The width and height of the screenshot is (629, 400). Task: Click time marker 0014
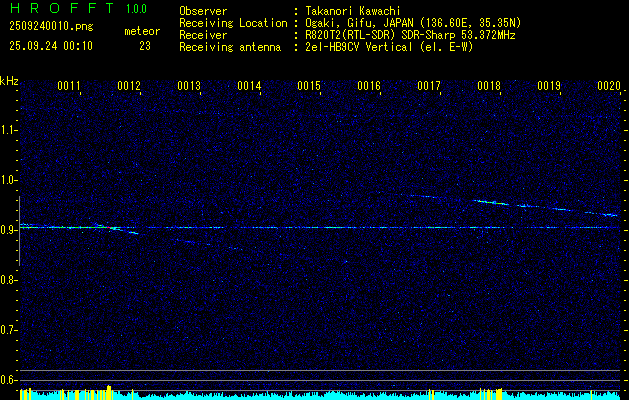pos(249,86)
